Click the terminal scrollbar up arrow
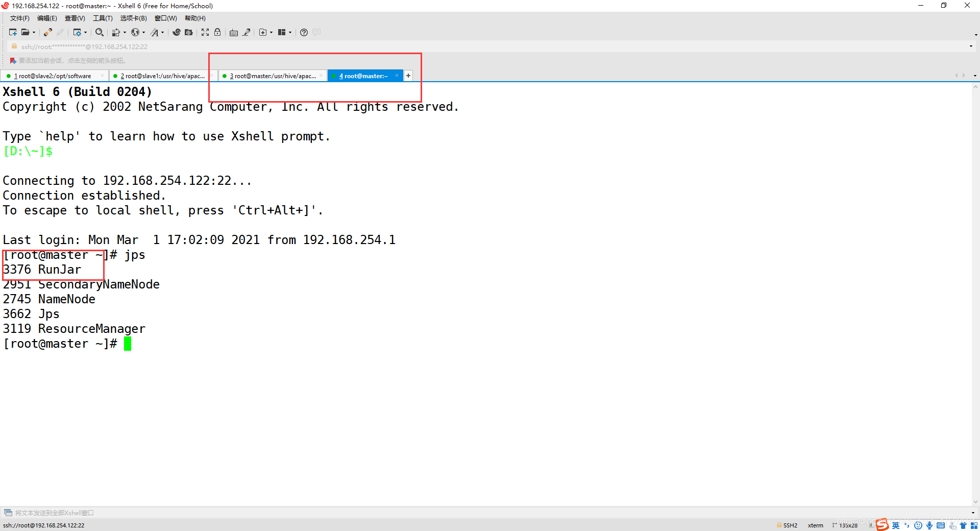The width and height of the screenshot is (980, 531). tap(976, 87)
